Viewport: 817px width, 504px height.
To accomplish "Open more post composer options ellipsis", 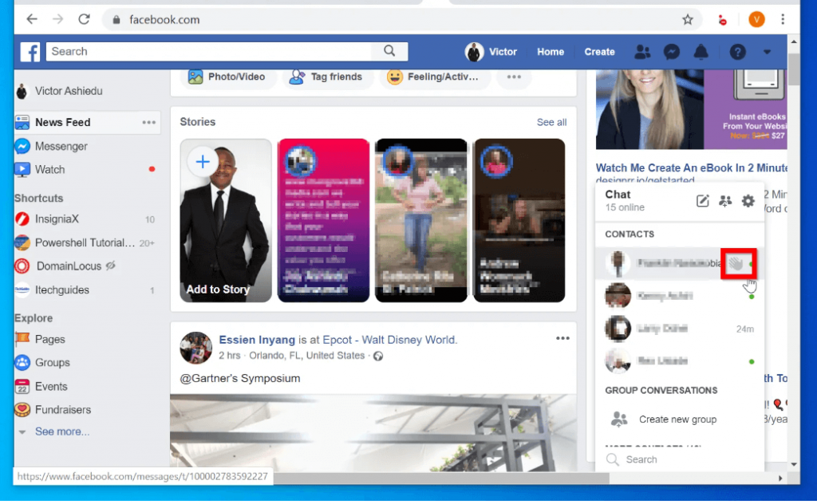I will coord(514,77).
